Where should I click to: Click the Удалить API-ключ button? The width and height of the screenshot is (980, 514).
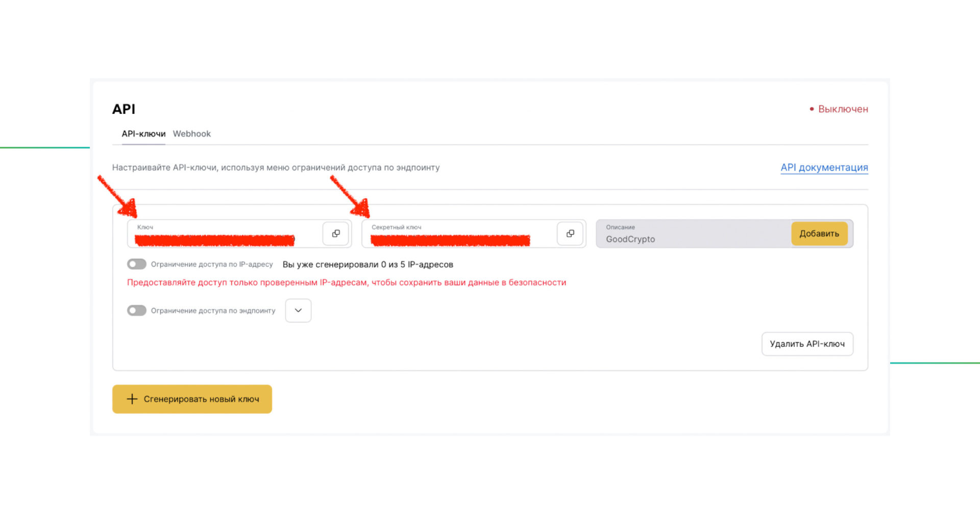pyautogui.click(x=807, y=344)
